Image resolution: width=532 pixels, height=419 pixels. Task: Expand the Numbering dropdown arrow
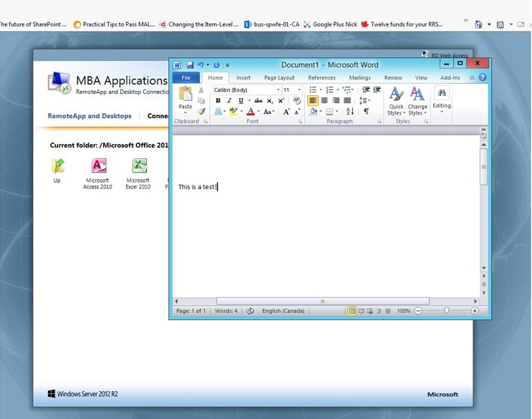337,90
